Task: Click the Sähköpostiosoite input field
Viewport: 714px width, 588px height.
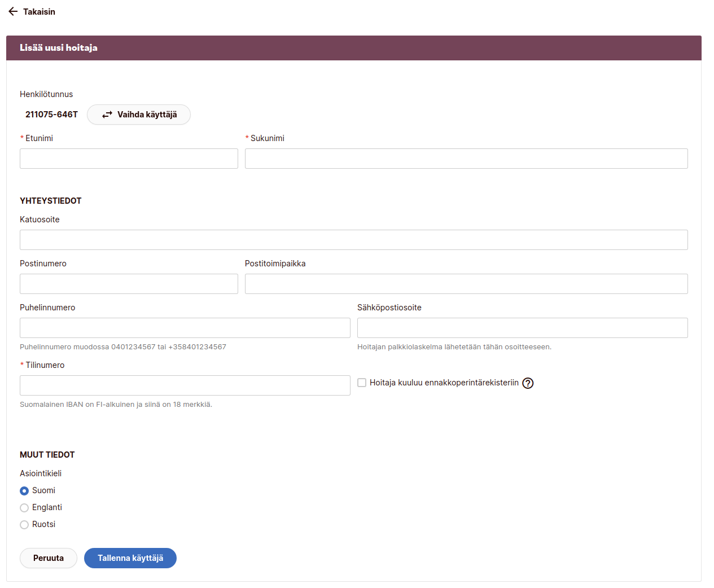Action: [x=523, y=328]
